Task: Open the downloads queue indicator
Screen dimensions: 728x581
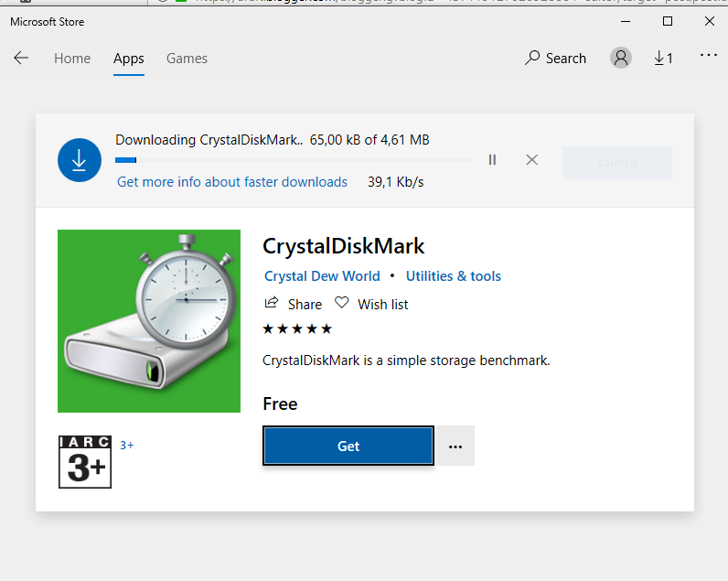Action: 663,58
